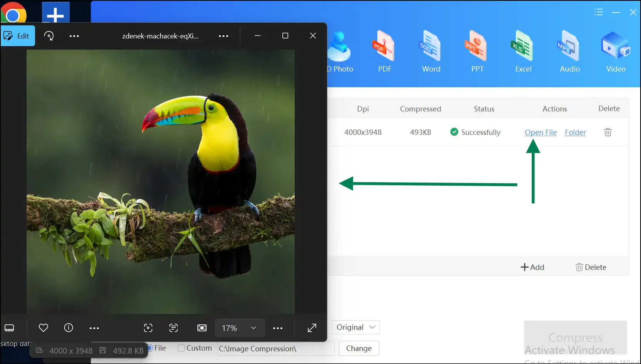Click the zdenek-machacek file name title
641x364 pixels.
[160, 36]
